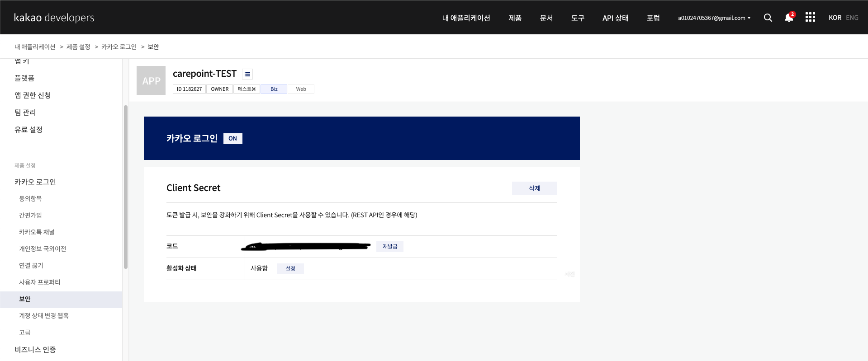Open 제품 menu in header
Screen dimensions: 868x361
tap(515, 18)
